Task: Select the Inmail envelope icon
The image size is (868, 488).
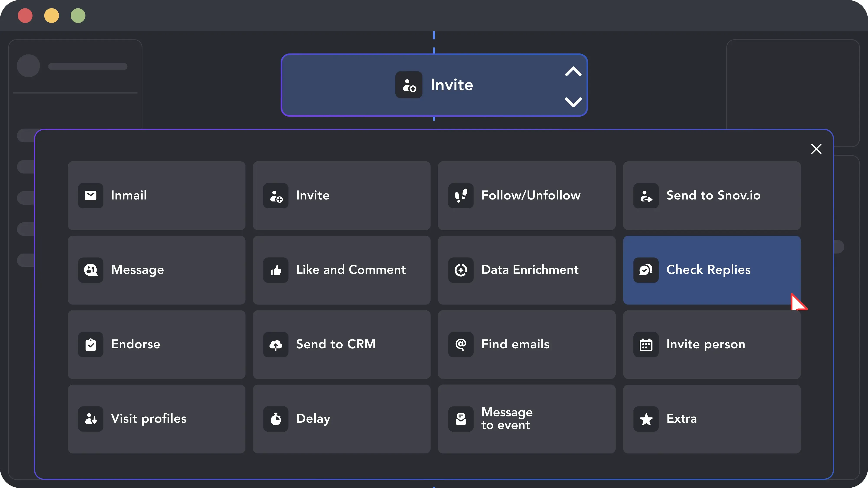Action: pyautogui.click(x=90, y=195)
